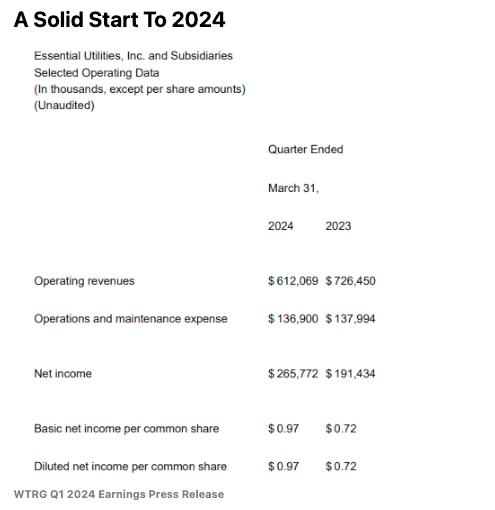Click the '(Unaudited)' label

[x=64, y=105]
